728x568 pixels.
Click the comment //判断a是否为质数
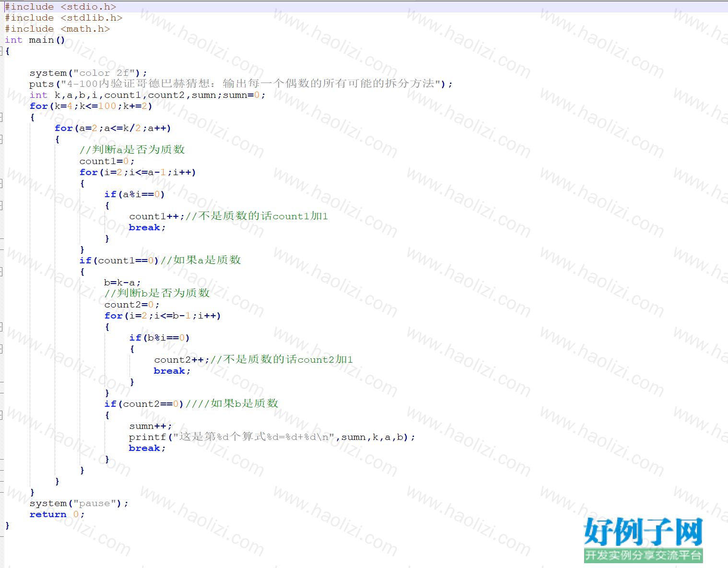[x=132, y=150]
